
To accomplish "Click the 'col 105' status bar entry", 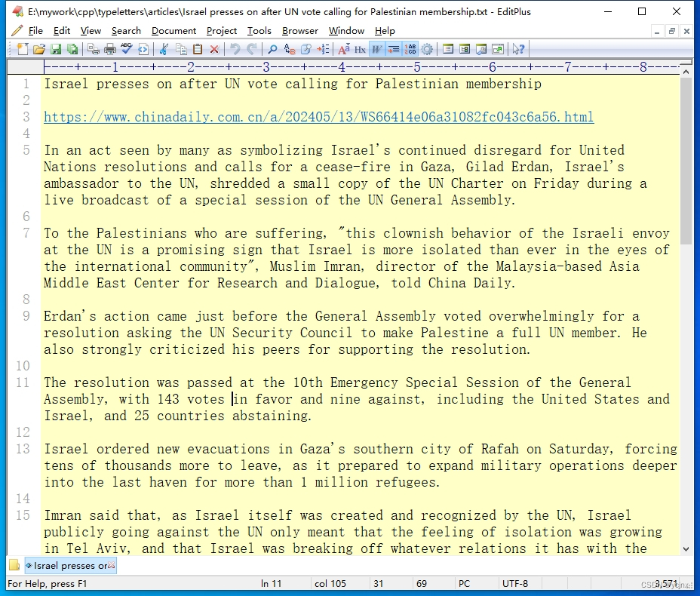I will click(x=330, y=583).
